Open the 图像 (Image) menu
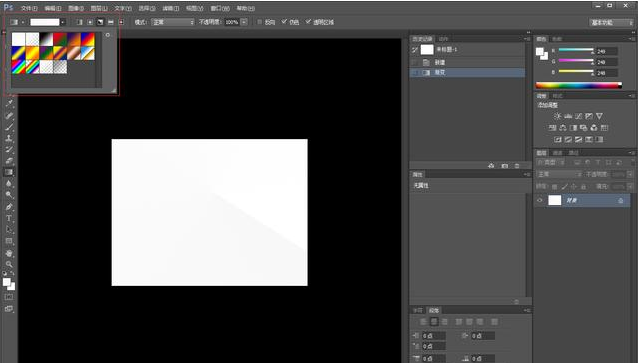This screenshot has width=638, height=363. tap(76, 8)
